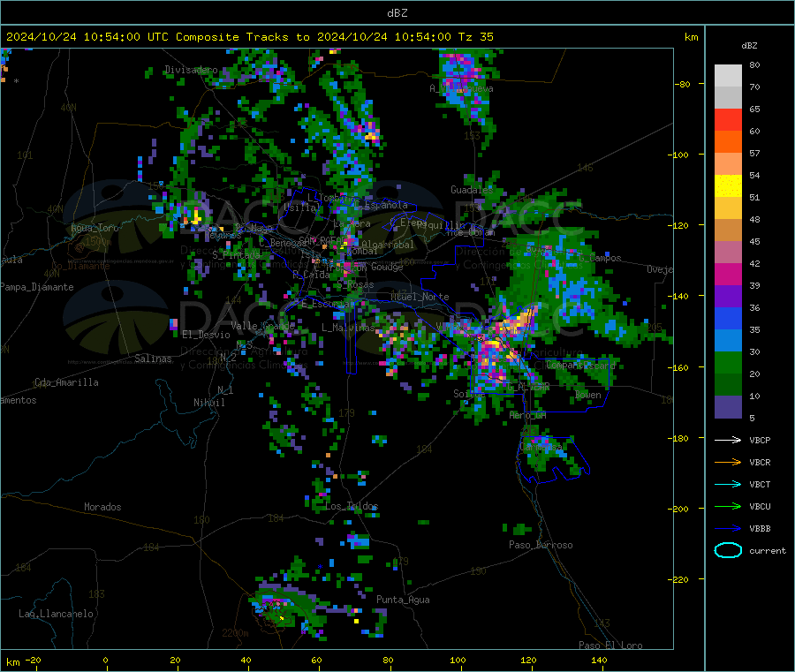Click the 'L_Malvinas' map label
This screenshot has width=795, height=672.
point(348,328)
